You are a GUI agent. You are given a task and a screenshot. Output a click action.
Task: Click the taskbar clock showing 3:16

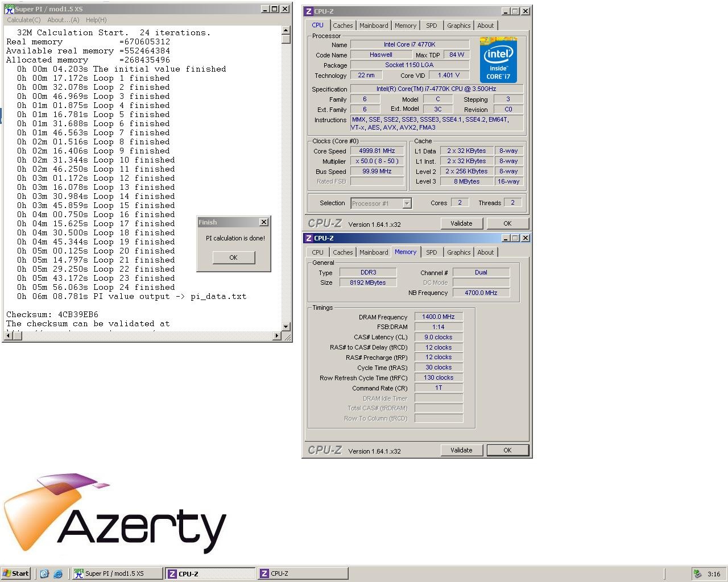pos(714,574)
